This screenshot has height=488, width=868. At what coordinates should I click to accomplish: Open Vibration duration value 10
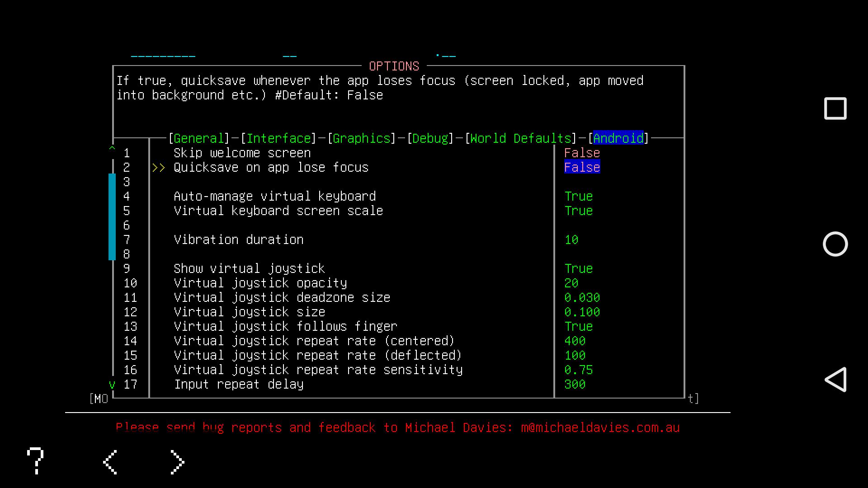click(571, 240)
